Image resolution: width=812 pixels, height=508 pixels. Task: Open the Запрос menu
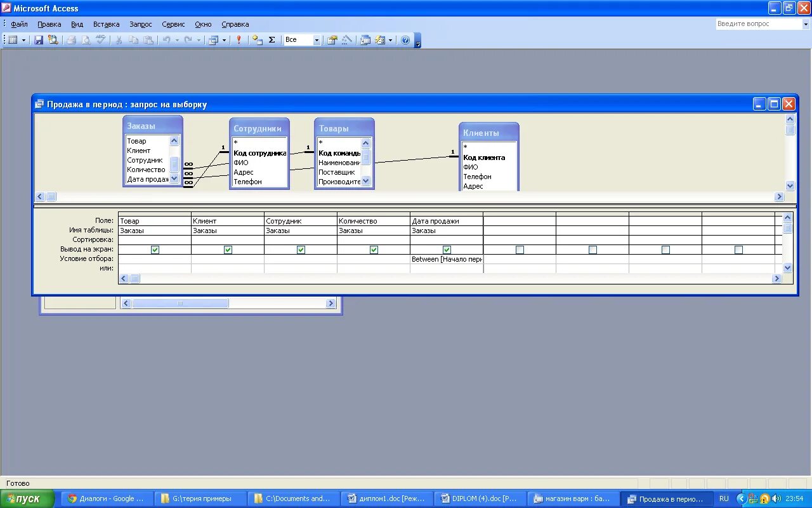141,24
